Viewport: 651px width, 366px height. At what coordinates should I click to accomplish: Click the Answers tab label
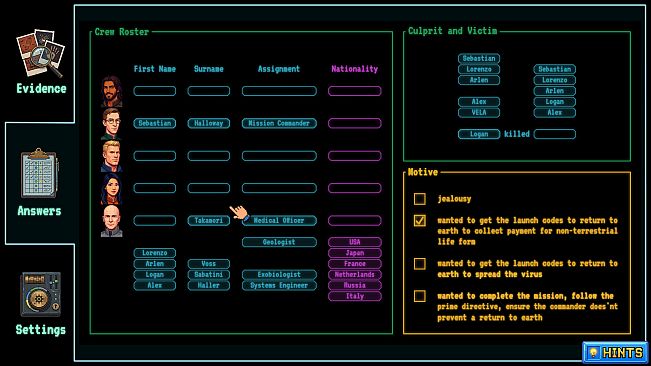click(39, 211)
